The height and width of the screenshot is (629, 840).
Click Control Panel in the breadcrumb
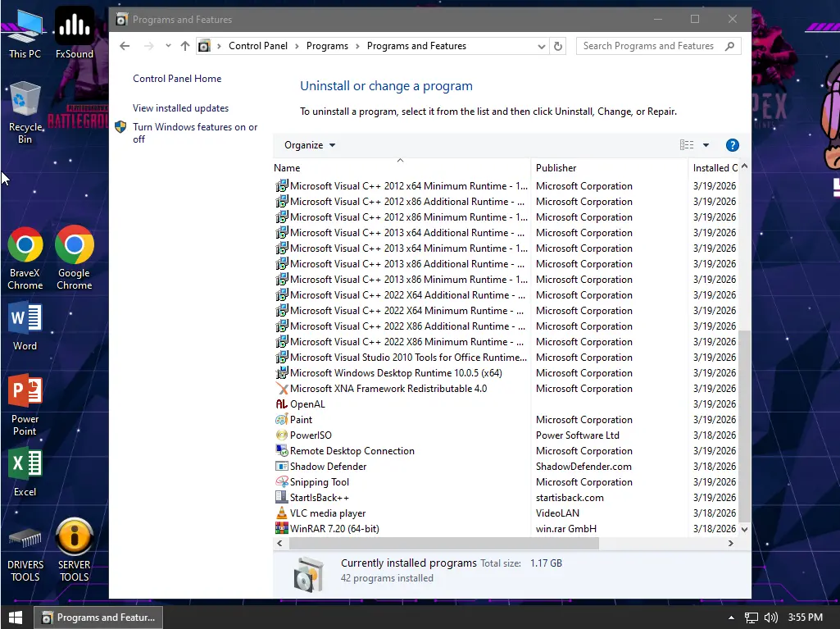point(258,46)
